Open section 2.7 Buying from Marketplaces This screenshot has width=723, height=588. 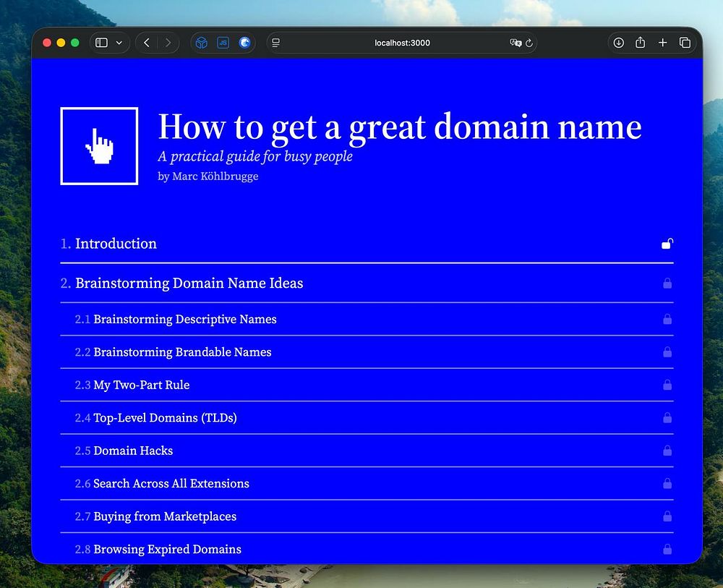367,516
